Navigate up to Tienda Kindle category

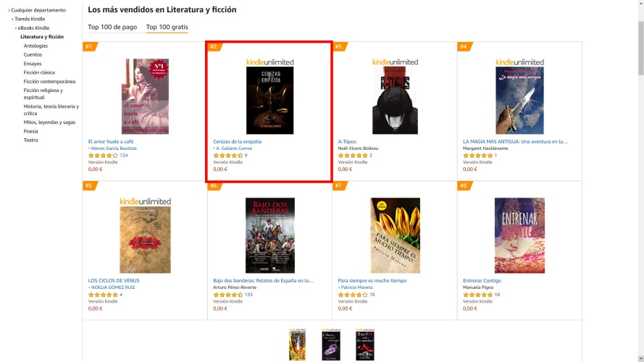point(29,19)
